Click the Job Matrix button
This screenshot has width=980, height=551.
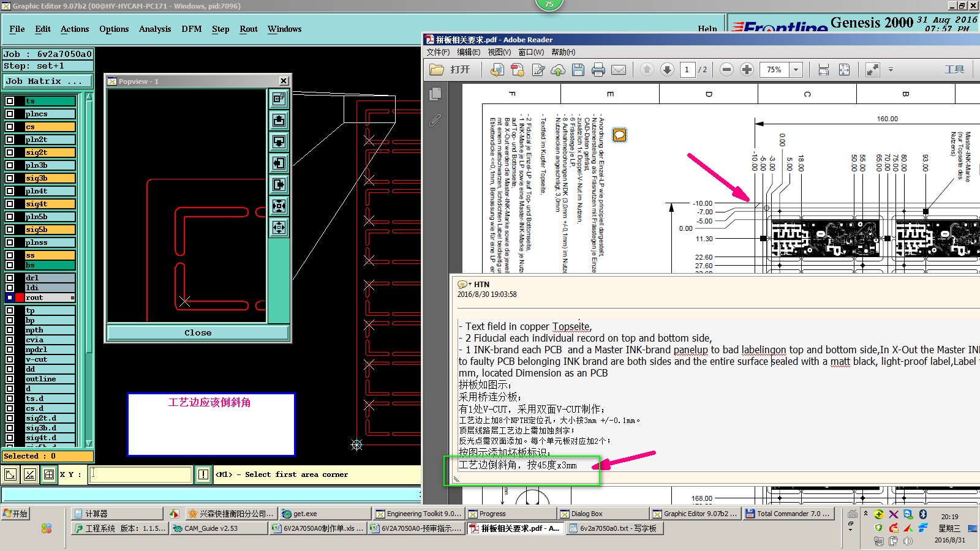(48, 81)
